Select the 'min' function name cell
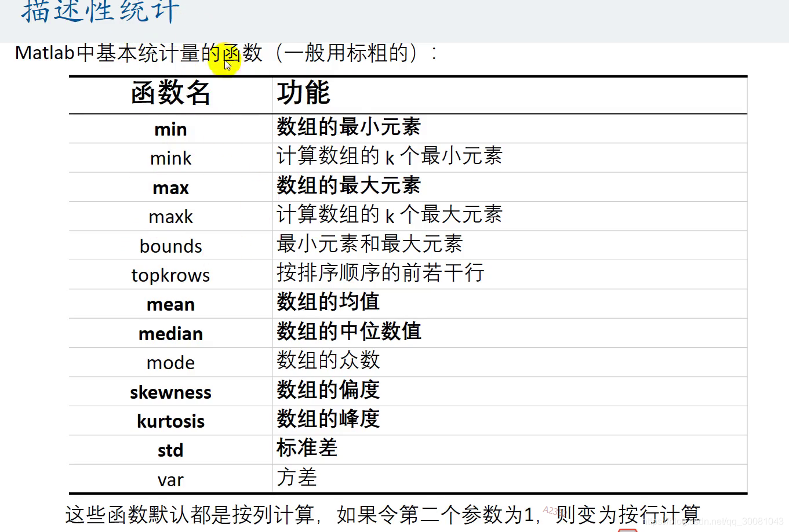 171,129
